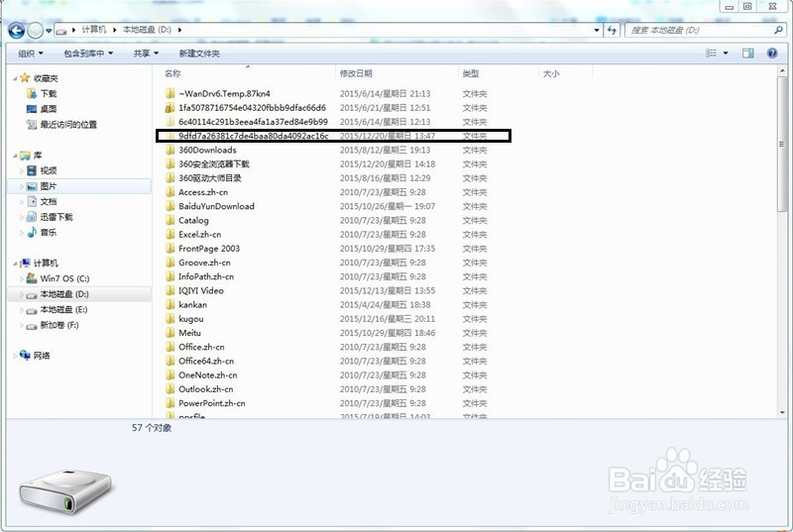Sort by the 名称 column header

[172, 73]
